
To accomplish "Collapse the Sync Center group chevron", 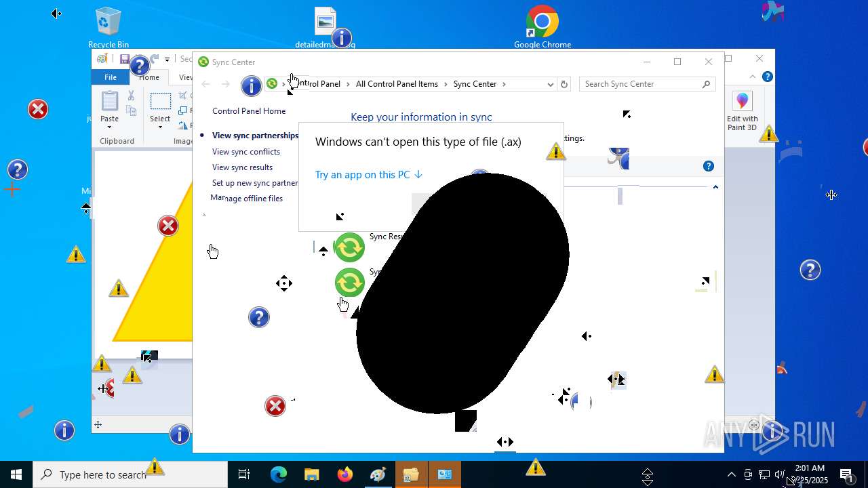I will 715,187.
